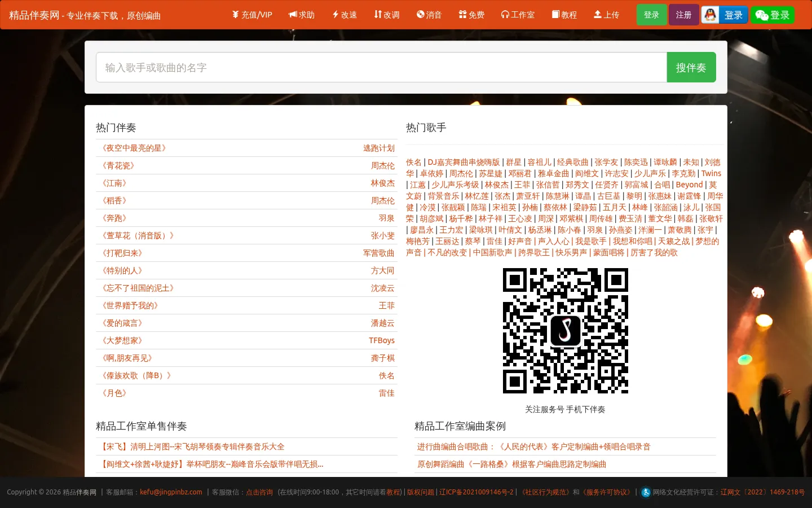Open the song 《世界赠予我的》
Viewport: 812px width, 508px height.
(x=130, y=305)
